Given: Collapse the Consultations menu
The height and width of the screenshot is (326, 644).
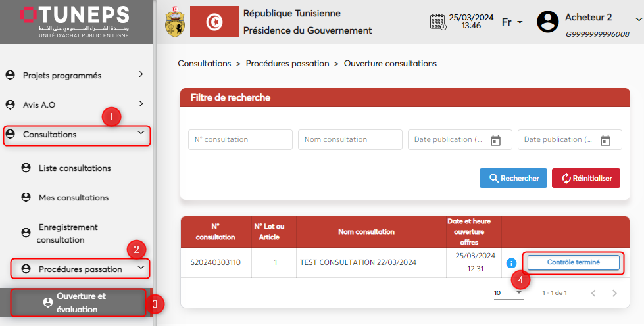Looking at the screenshot, I should tap(76, 135).
